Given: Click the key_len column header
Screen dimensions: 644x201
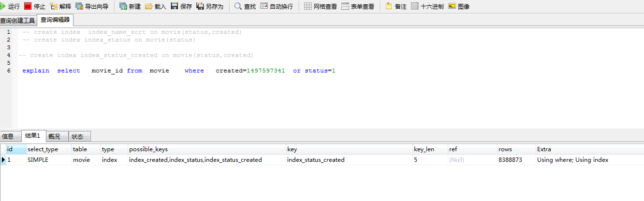Looking at the screenshot, I should tap(430, 149).
